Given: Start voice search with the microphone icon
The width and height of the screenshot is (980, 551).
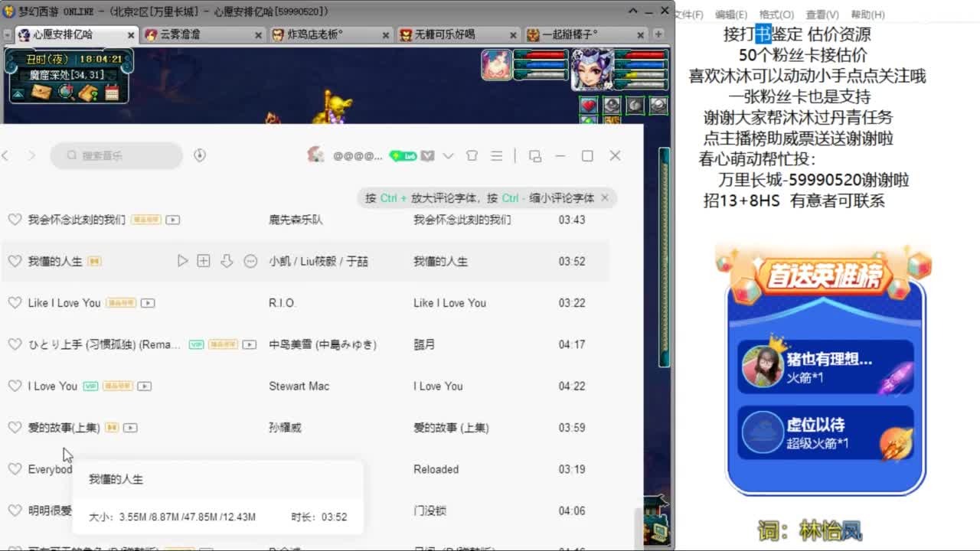Looking at the screenshot, I should pyautogui.click(x=199, y=156).
